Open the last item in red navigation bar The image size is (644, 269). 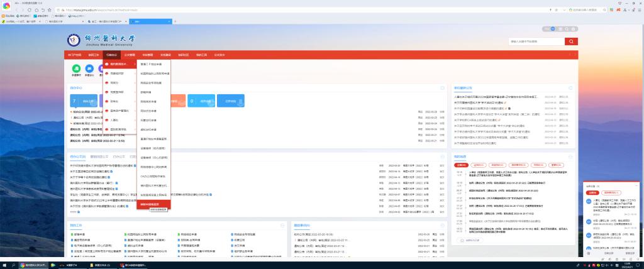(x=219, y=55)
